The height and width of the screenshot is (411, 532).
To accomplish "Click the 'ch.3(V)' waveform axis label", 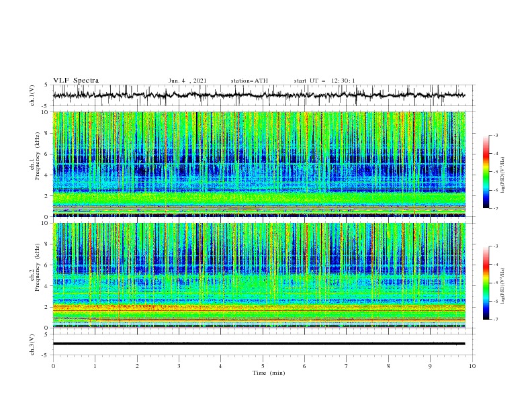I will pos(32,345).
